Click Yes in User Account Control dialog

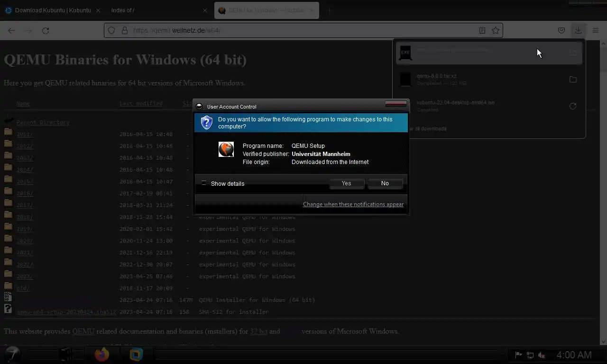click(347, 183)
